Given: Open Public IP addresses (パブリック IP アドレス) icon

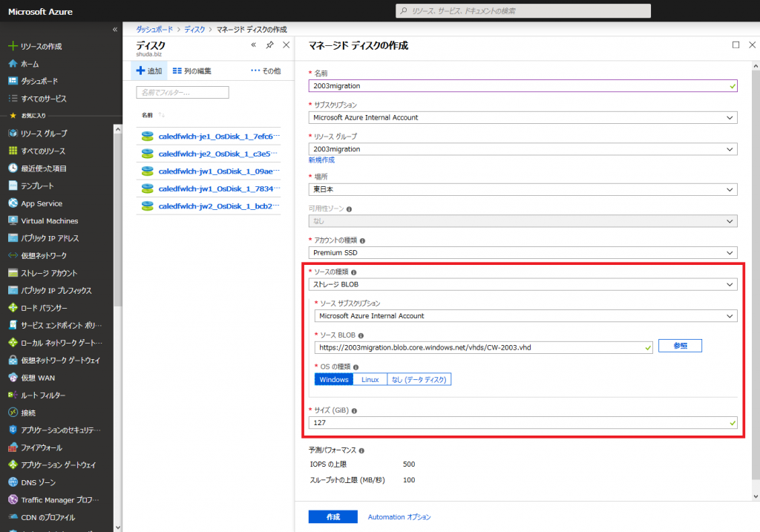Looking at the screenshot, I should pos(13,238).
